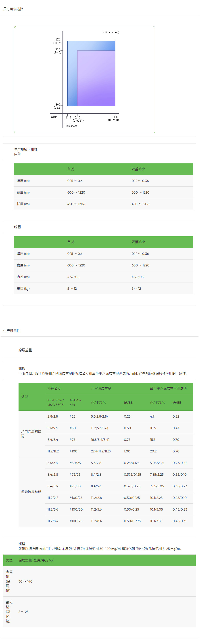This screenshot has height=644, width=200.
Task: Select the #100/75 ASTM cell
Action: 76,521
